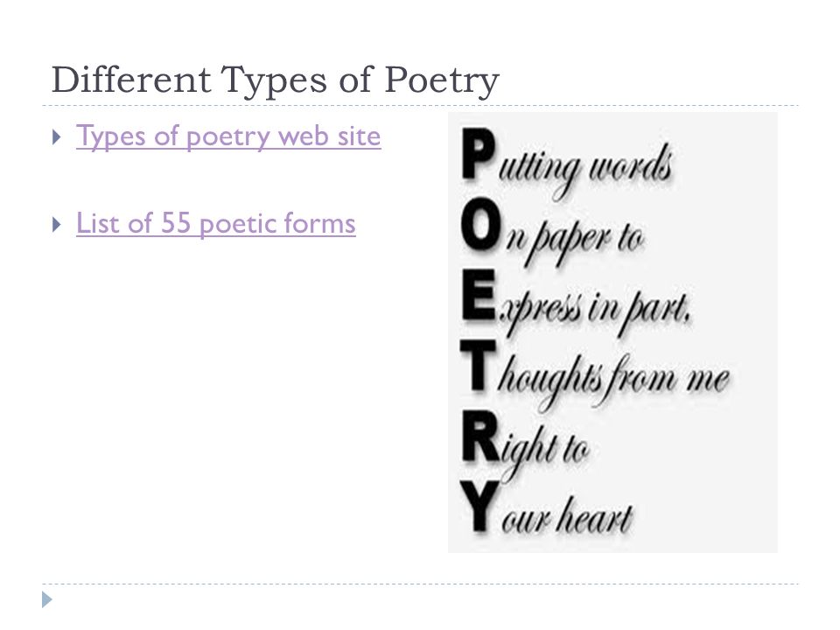Select the Different Types of Poetry title
The image size is (840, 630).
point(276,80)
